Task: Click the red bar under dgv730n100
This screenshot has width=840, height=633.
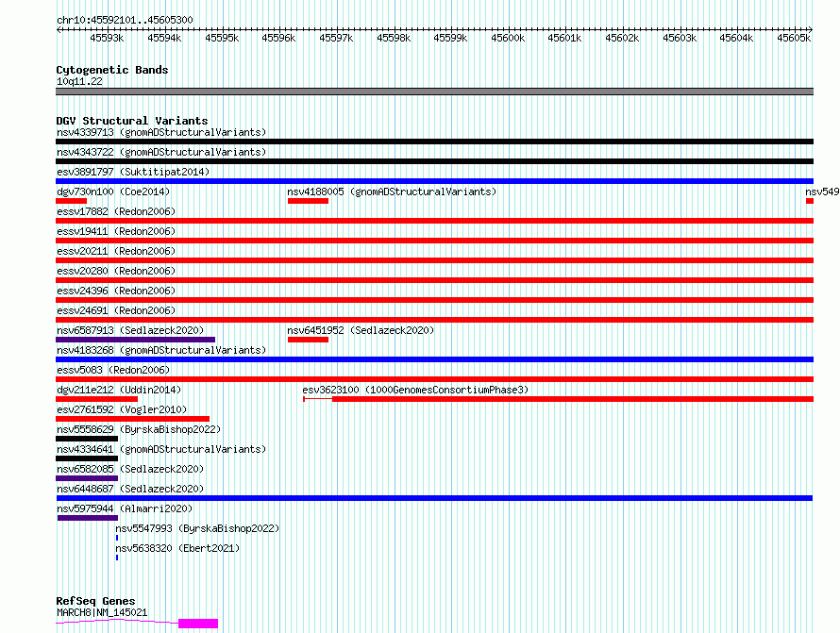Action: pyautogui.click(x=71, y=201)
